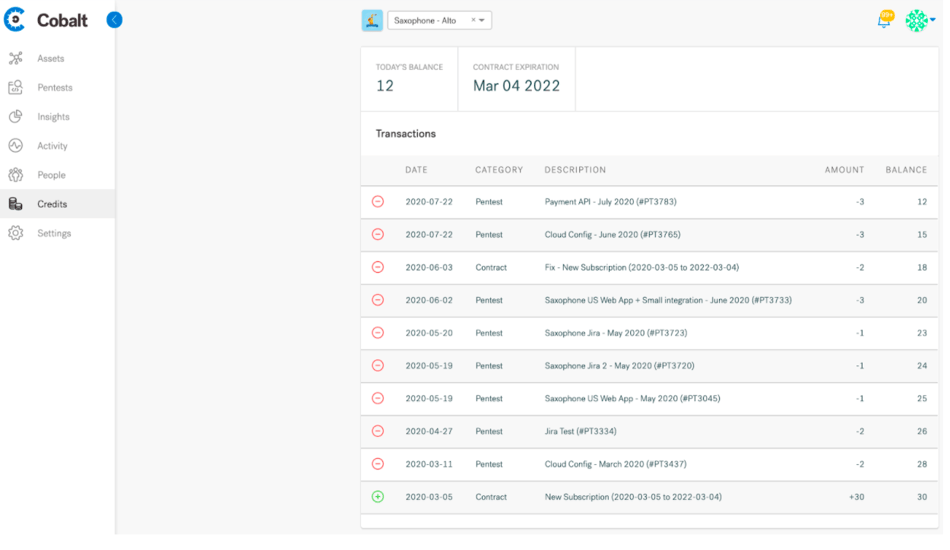This screenshot has width=950, height=550.
Task: Open Insights pie chart icon
Action: (x=16, y=116)
